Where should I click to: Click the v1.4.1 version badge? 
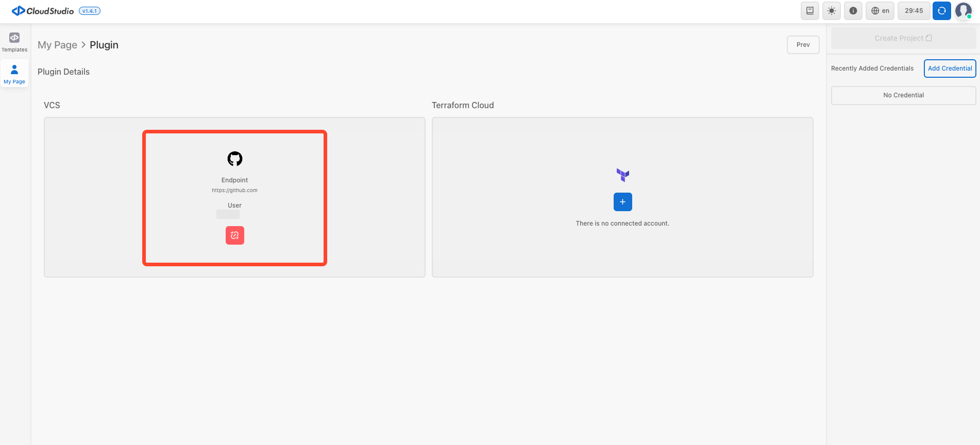[90, 11]
